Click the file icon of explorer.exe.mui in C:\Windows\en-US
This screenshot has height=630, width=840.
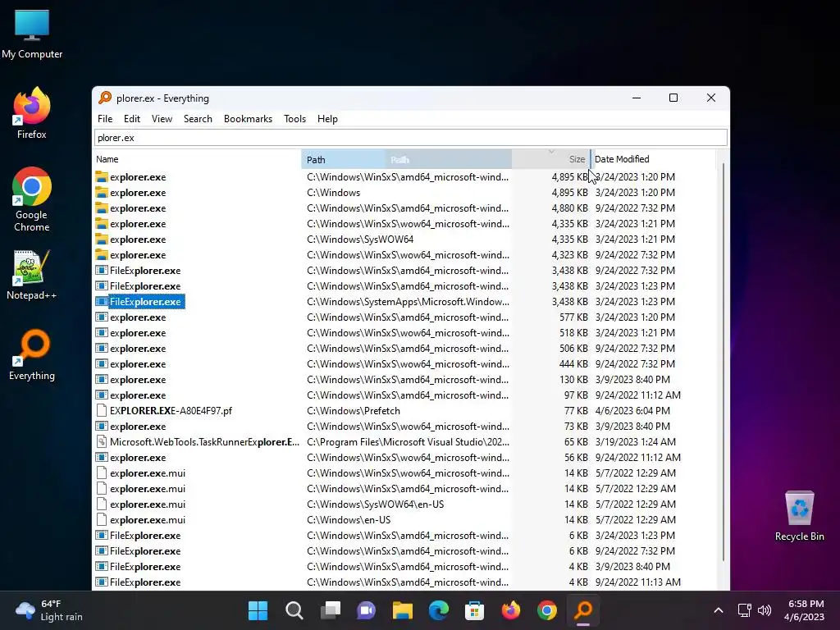pyautogui.click(x=101, y=519)
